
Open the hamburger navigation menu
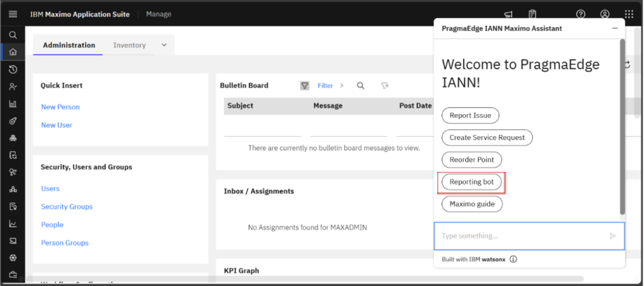click(13, 14)
